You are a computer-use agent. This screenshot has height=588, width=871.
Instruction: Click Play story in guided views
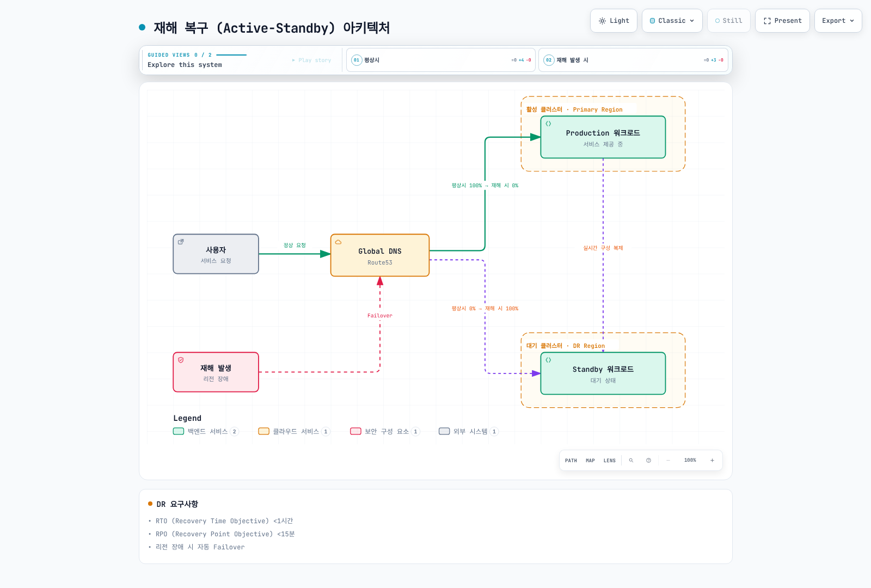(x=311, y=60)
